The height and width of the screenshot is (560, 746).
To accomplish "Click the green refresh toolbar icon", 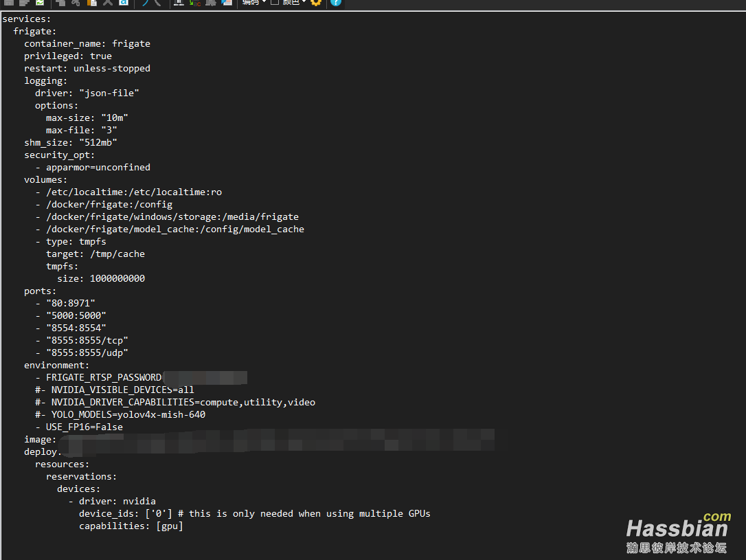I will [x=40, y=2].
